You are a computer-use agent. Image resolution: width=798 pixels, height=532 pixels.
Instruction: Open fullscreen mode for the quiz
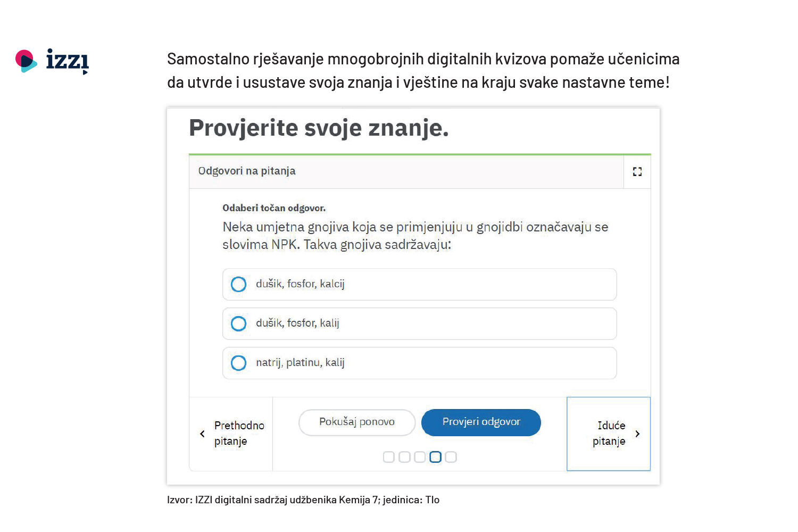pyautogui.click(x=637, y=171)
